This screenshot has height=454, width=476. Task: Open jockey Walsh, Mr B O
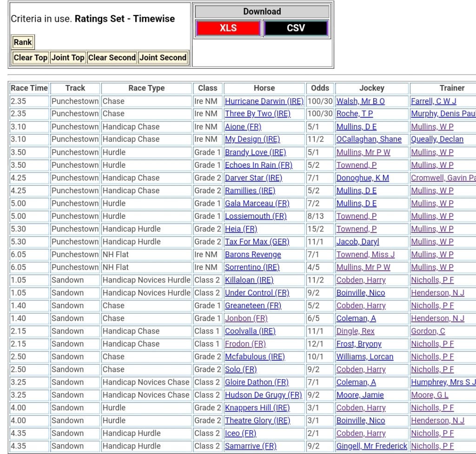(360, 101)
